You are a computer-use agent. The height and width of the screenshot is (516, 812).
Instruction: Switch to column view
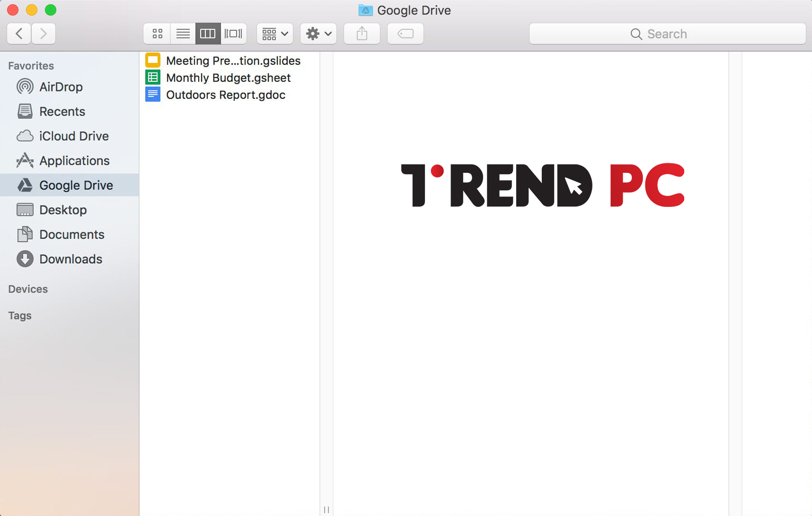point(208,34)
